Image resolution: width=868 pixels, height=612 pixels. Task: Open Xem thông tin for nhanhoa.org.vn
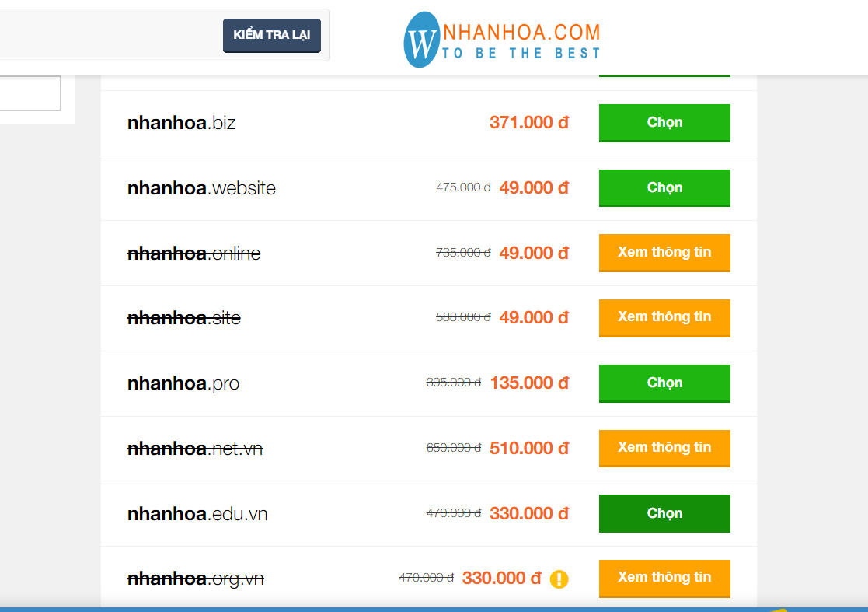click(x=664, y=579)
